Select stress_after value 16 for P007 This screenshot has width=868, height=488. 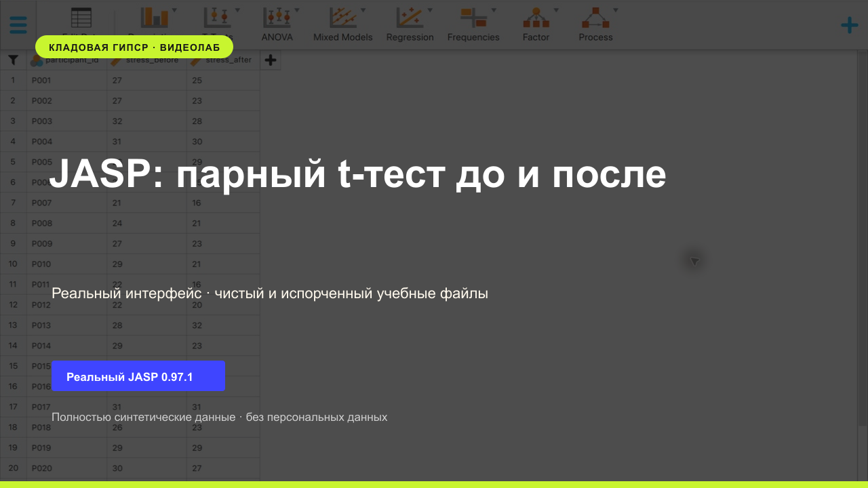pyautogui.click(x=223, y=203)
